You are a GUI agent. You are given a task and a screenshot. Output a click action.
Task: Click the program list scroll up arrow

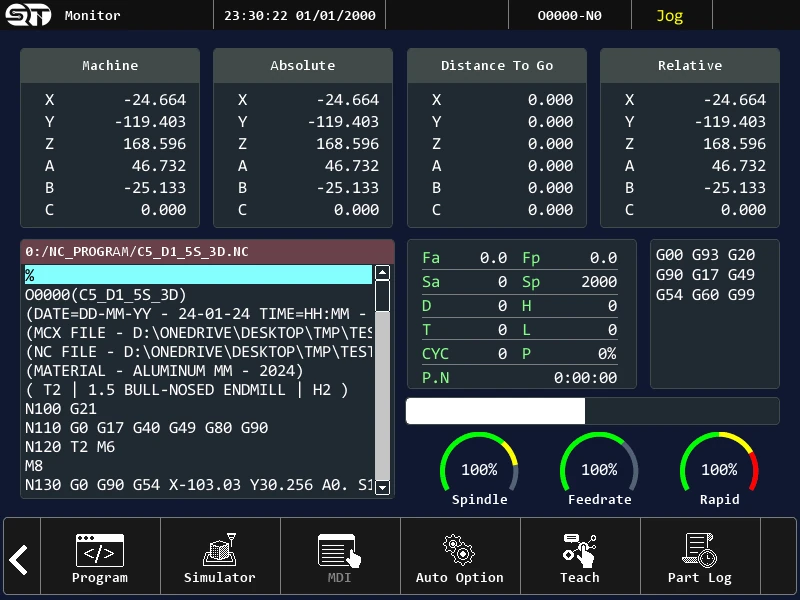[x=382, y=272]
